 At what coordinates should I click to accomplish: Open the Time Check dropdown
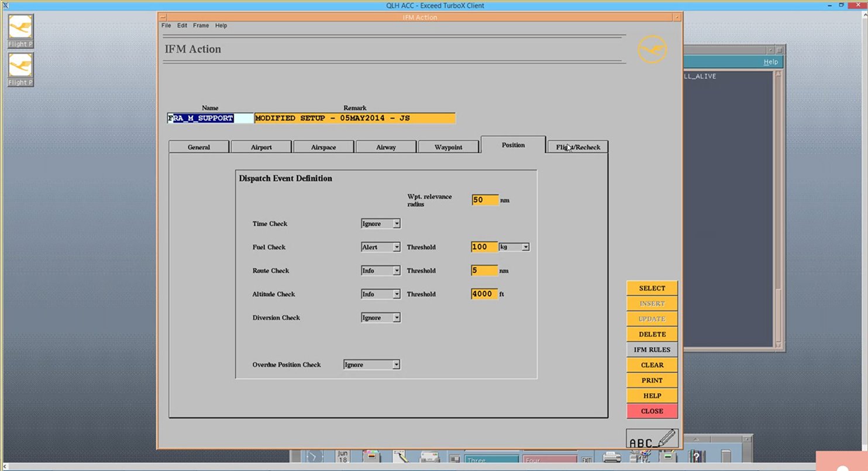click(x=380, y=224)
